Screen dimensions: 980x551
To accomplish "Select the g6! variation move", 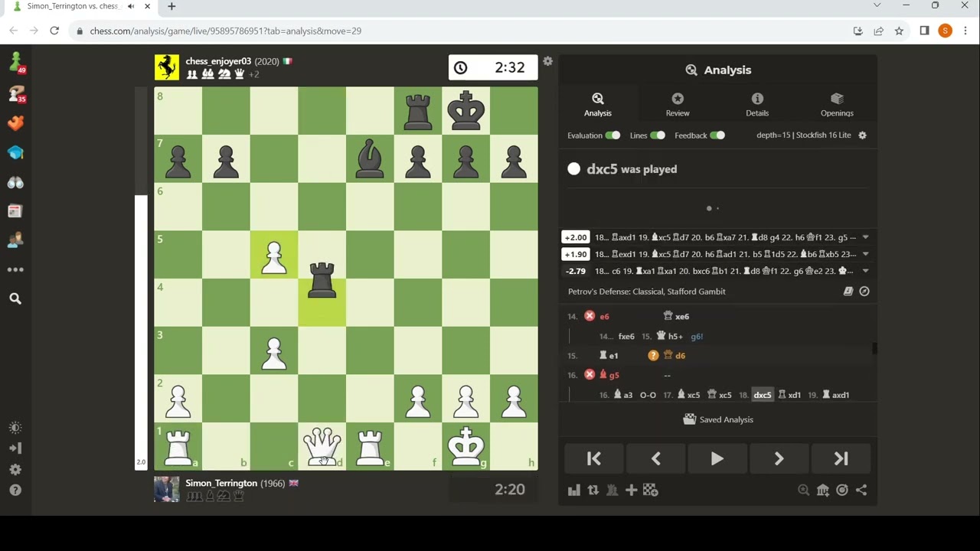I will tap(697, 336).
